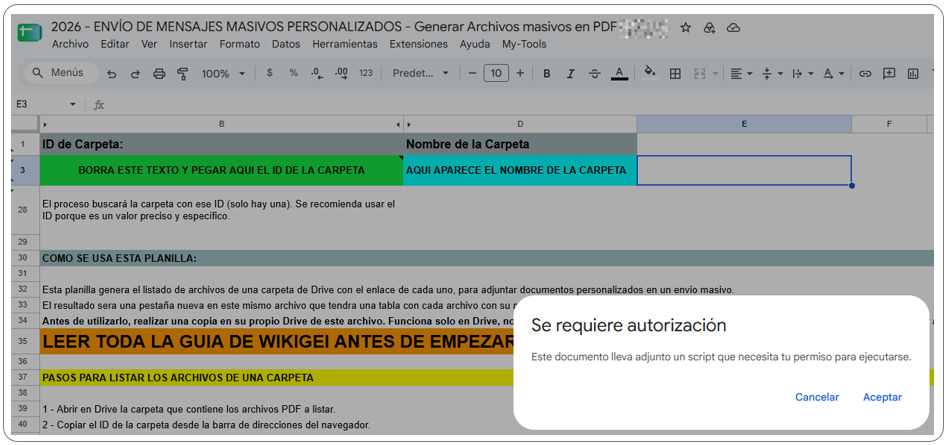
Task: Decrease font size with minus button
Action: pos(472,74)
